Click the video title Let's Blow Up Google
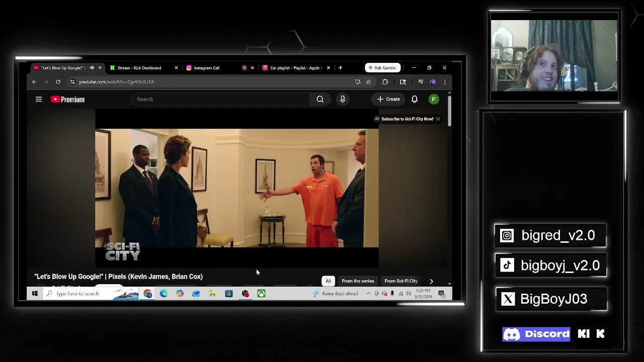This screenshot has width=644, height=362. (x=119, y=277)
